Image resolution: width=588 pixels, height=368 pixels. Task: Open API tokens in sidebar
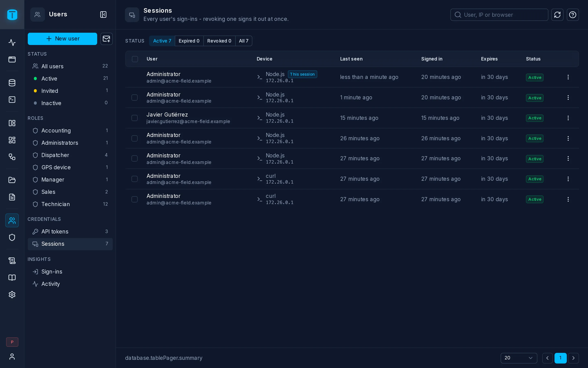[70, 231]
